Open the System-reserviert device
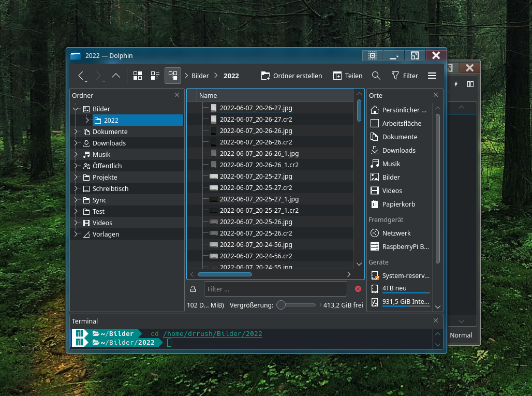The image size is (532, 396). 399,275
